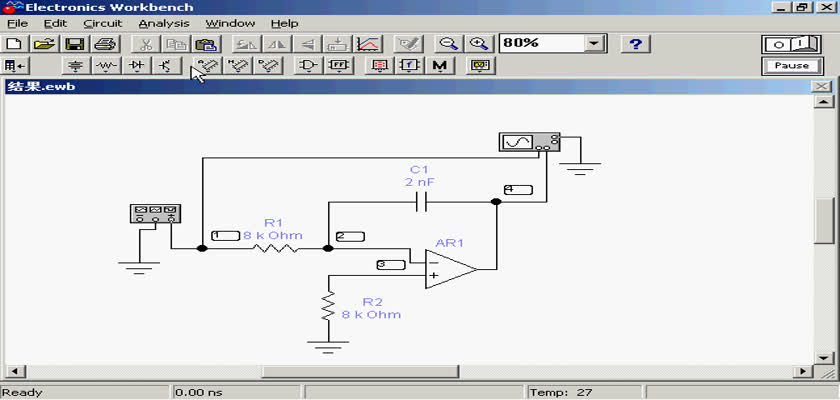
Task: Click the Paste clipboard icon
Action: tap(206, 44)
